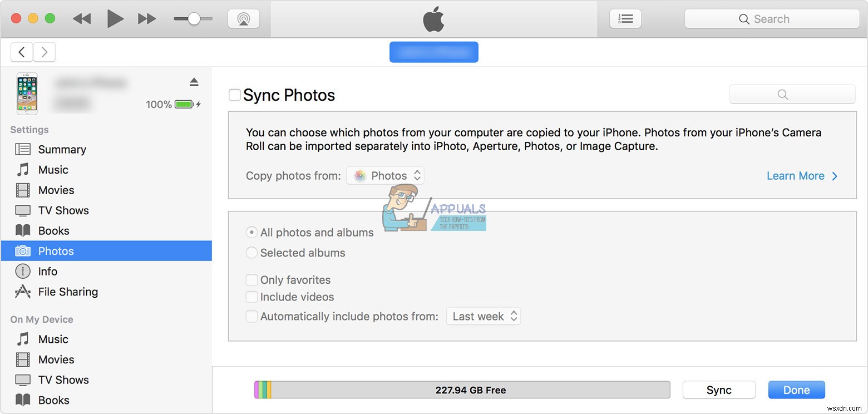Select the Selected albums radio button
The image size is (868, 414).
pos(251,253)
